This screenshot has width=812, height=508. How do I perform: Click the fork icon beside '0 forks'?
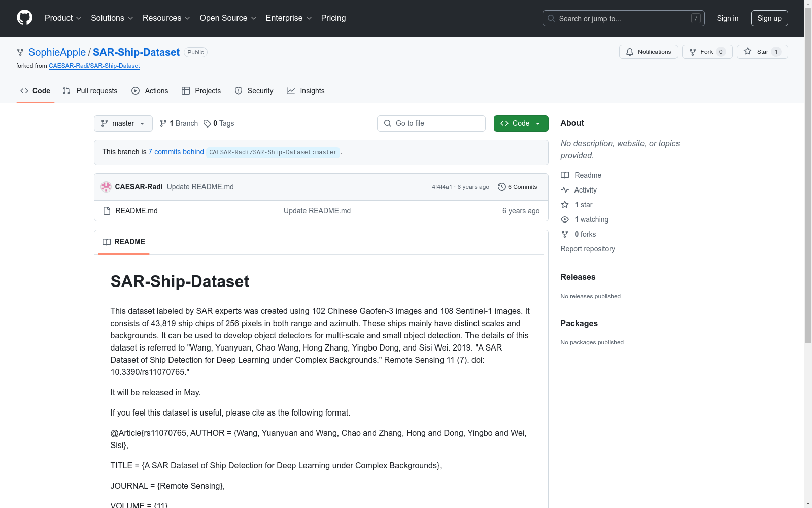click(x=565, y=234)
